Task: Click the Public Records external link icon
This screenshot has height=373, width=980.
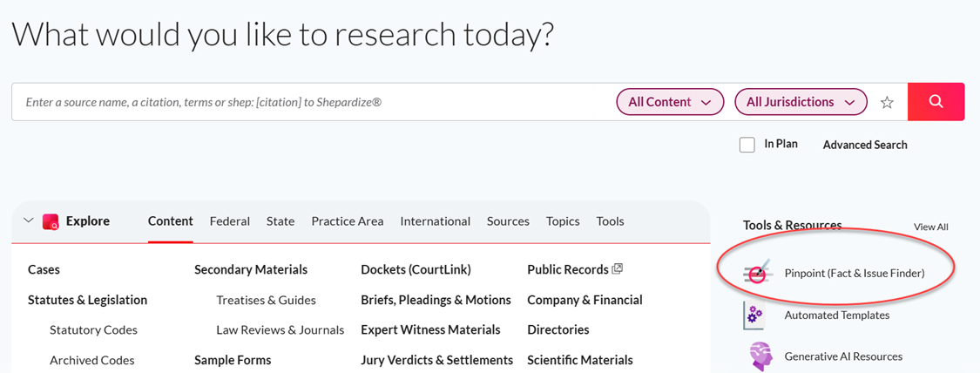Action: pos(618,269)
